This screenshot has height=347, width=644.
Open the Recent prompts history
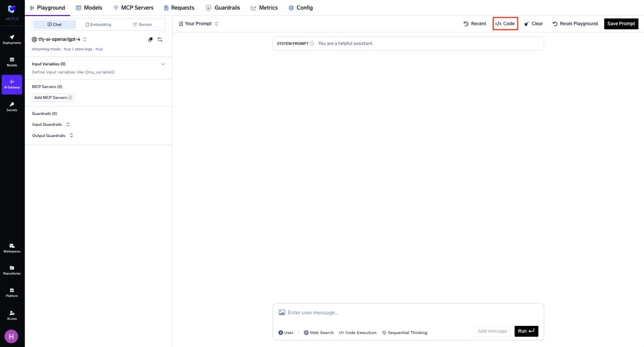(x=475, y=24)
